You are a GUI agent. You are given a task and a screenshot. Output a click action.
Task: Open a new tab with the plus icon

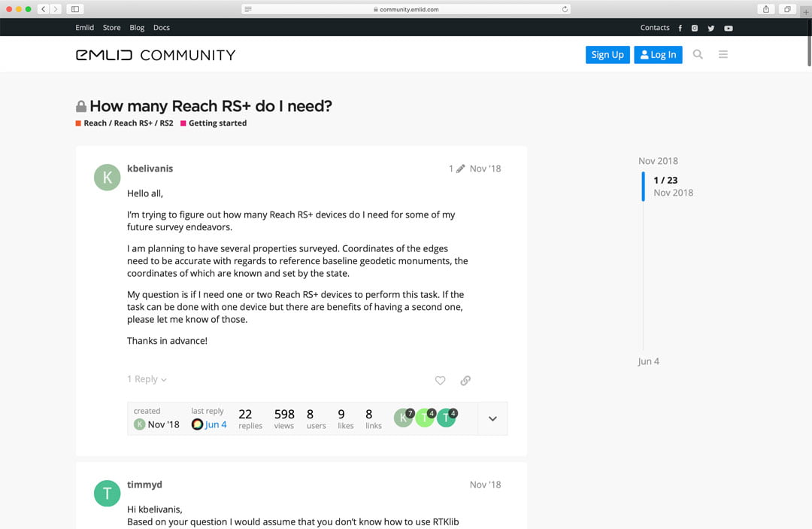click(x=806, y=12)
